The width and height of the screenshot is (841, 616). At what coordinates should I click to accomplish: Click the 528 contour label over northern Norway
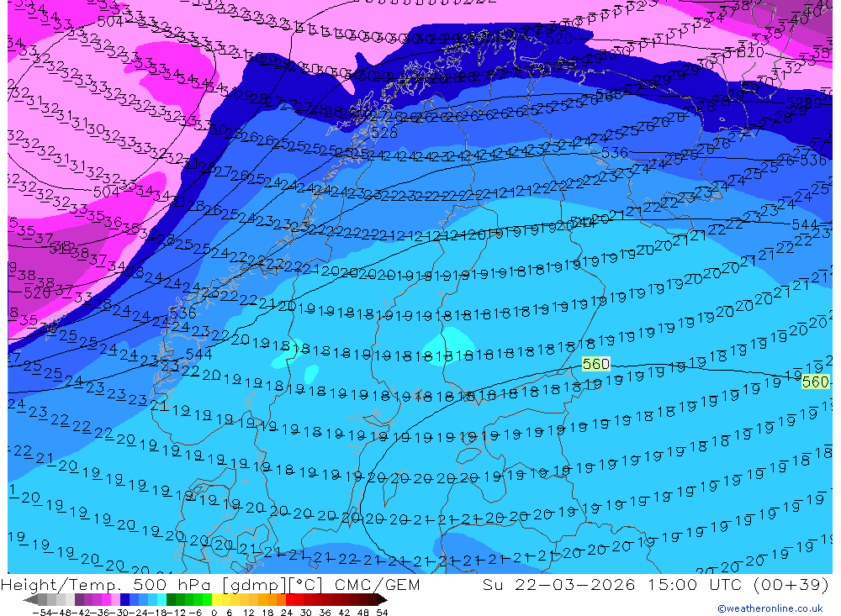[384, 133]
